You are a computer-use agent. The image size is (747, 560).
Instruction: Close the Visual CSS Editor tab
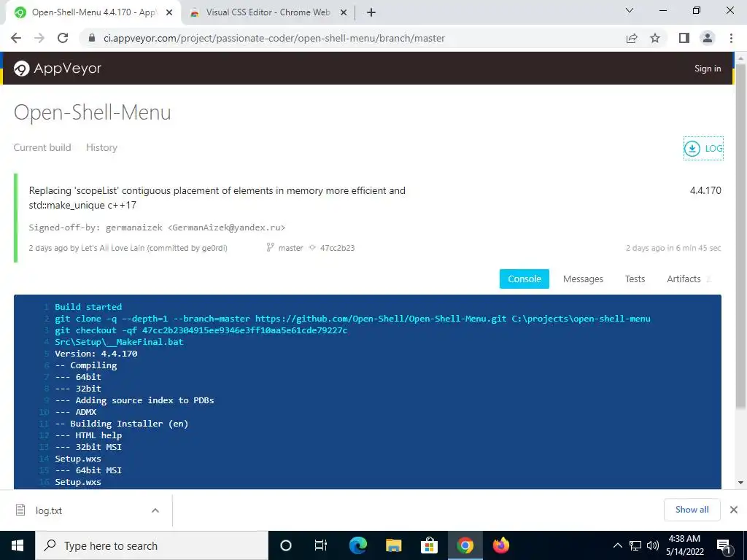point(343,13)
